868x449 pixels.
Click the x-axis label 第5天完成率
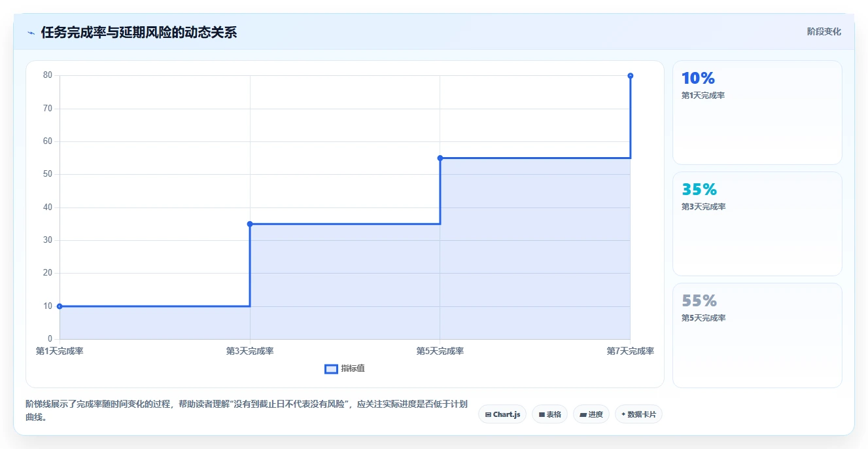pyautogui.click(x=440, y=351)
